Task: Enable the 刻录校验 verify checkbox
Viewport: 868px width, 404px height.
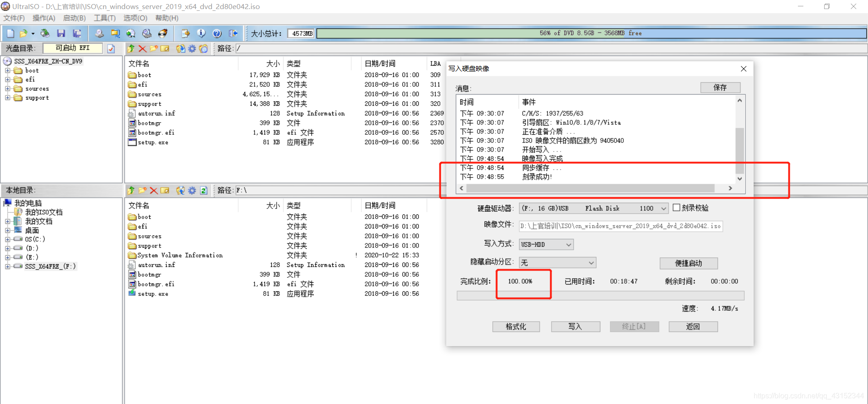Action: (x=676, y=208)
